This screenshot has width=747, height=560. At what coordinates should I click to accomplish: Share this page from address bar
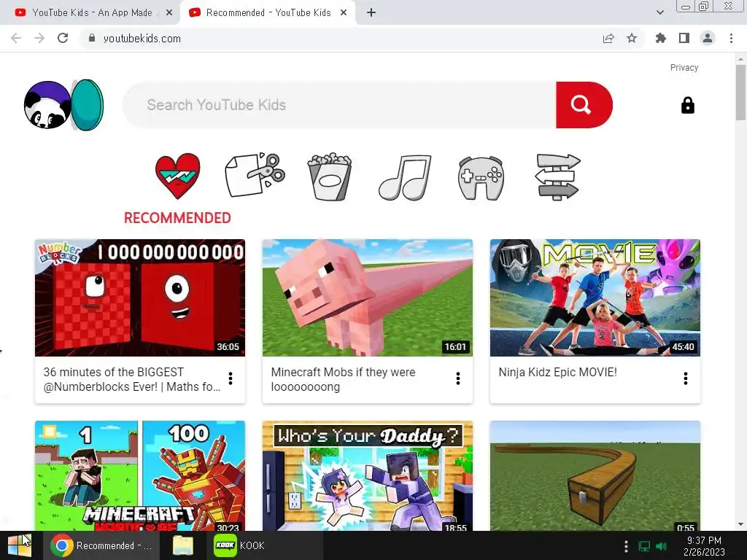tap(608, 38)
